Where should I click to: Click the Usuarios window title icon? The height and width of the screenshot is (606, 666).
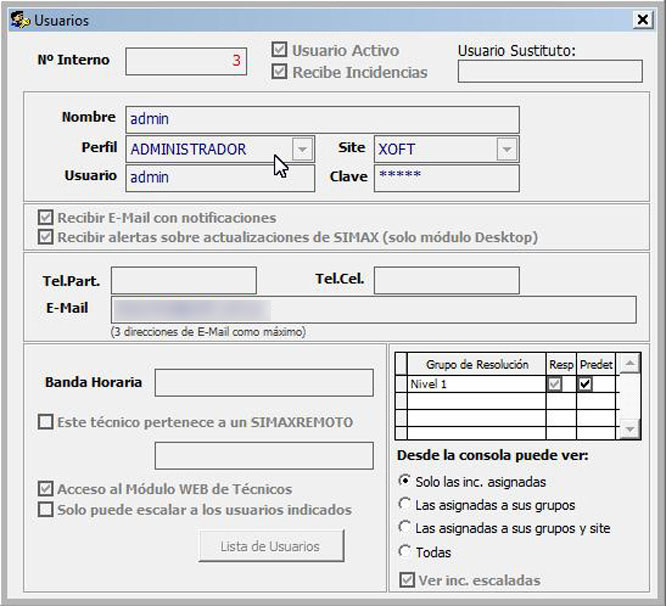click(18, 20)
